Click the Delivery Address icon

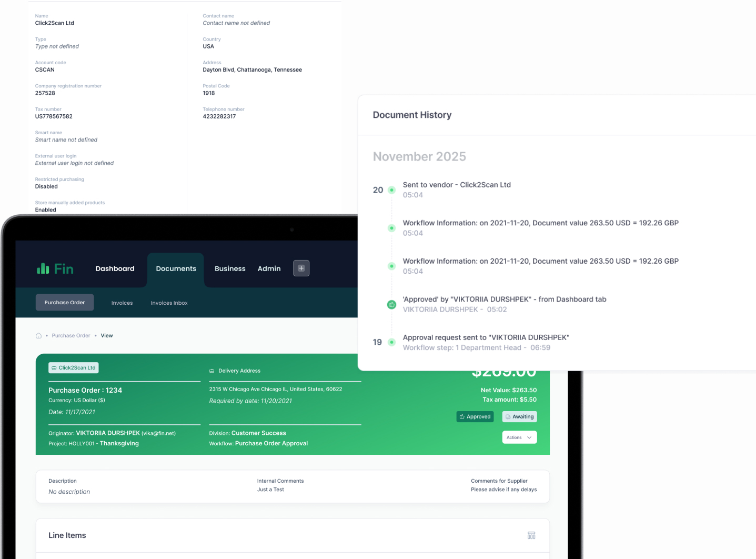[212, 371]
